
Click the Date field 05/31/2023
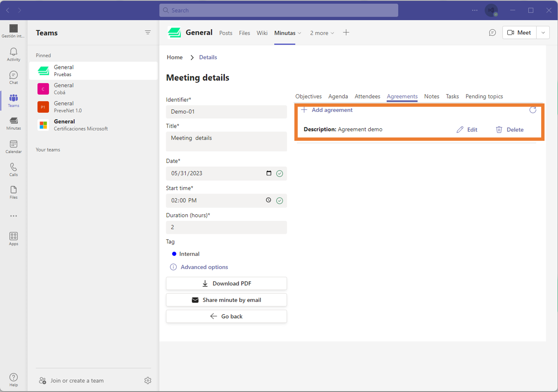pyautogui.click(x=226, y=173)
